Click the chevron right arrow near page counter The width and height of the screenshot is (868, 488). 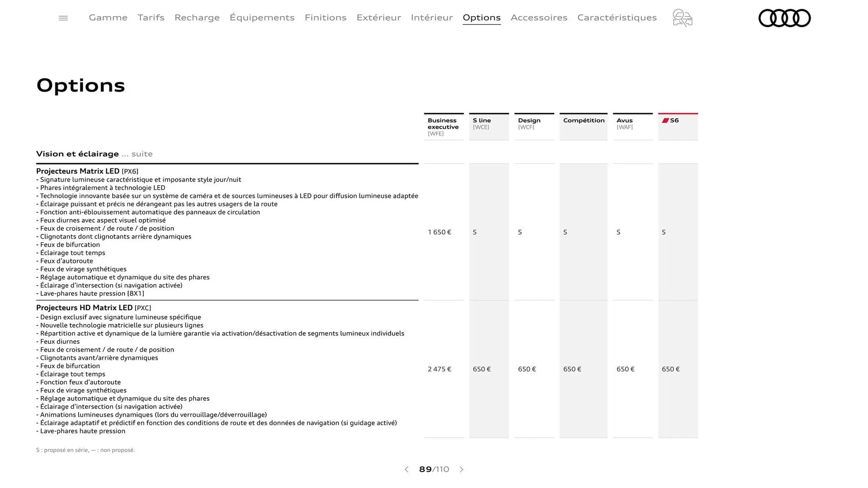[462, 469]
